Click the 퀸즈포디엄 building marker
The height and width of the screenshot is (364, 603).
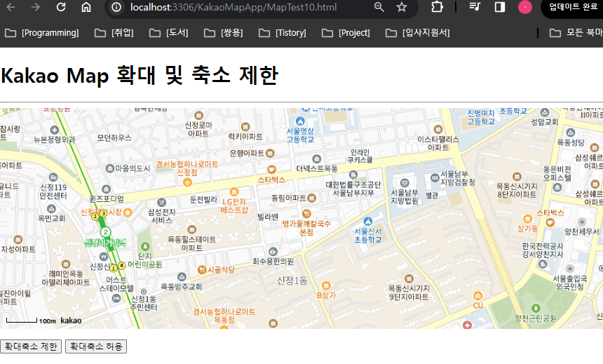click(106, 189)
